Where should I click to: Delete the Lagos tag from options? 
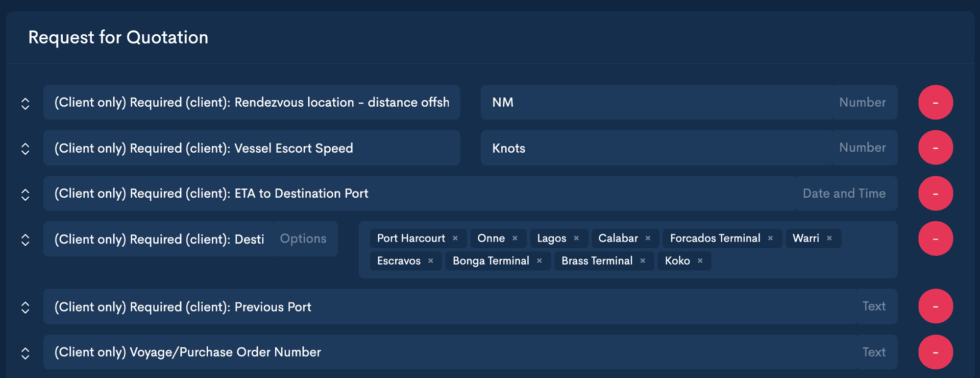tap(576, 239)
